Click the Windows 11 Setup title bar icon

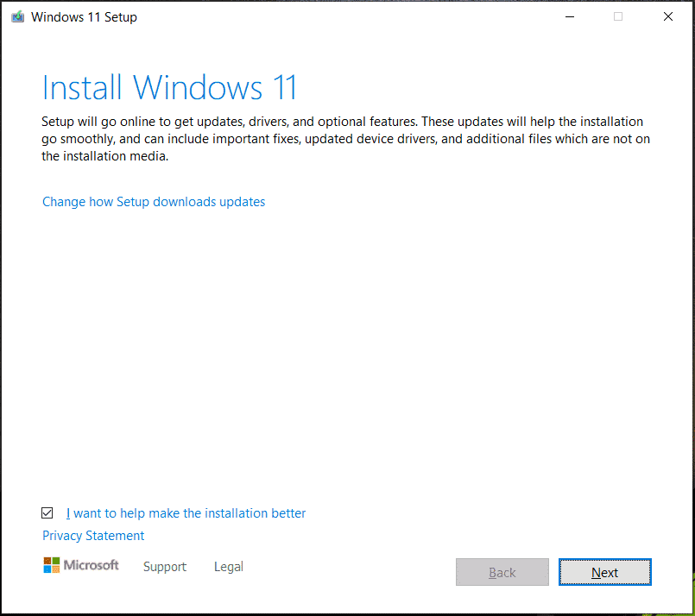click(x=18, y=17)
